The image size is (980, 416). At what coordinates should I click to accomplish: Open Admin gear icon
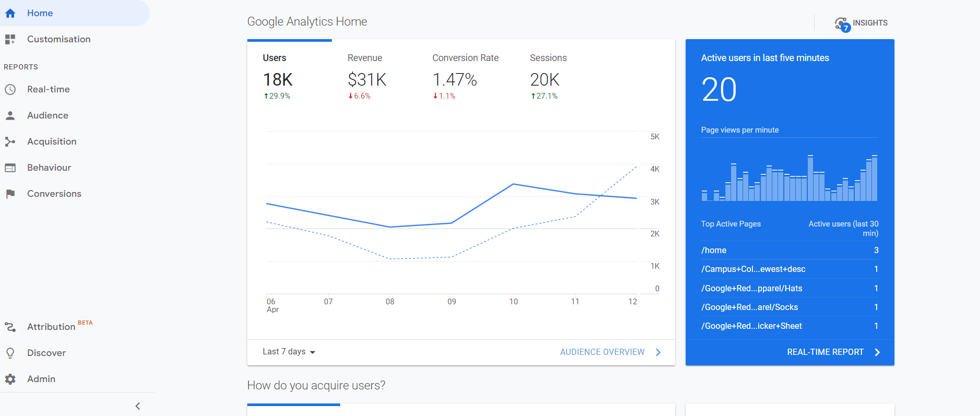(x=10, y=379)
